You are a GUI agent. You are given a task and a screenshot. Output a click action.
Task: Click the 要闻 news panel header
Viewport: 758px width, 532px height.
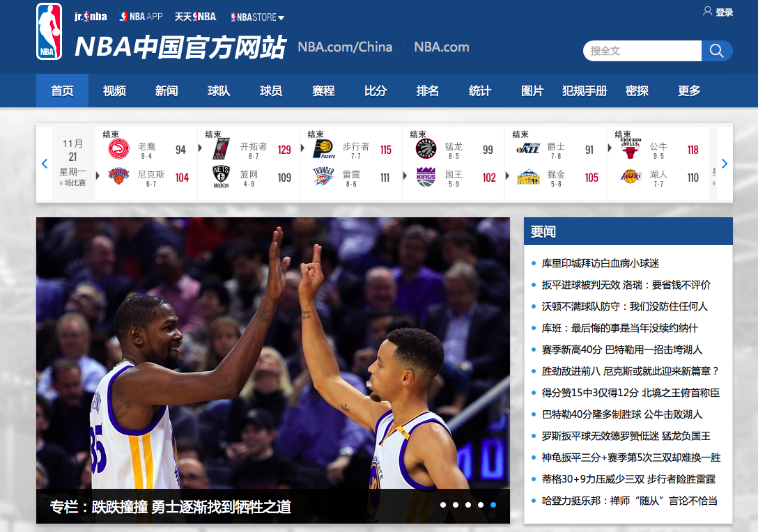(x=628, y=231)
